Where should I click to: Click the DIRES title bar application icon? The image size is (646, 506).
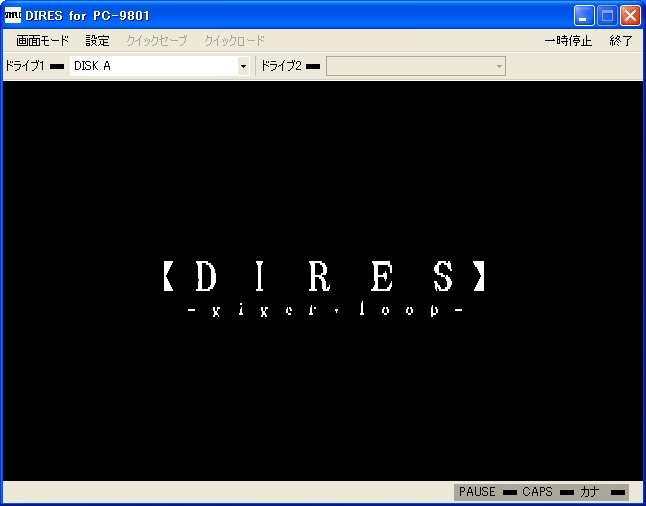pos(12,16)
